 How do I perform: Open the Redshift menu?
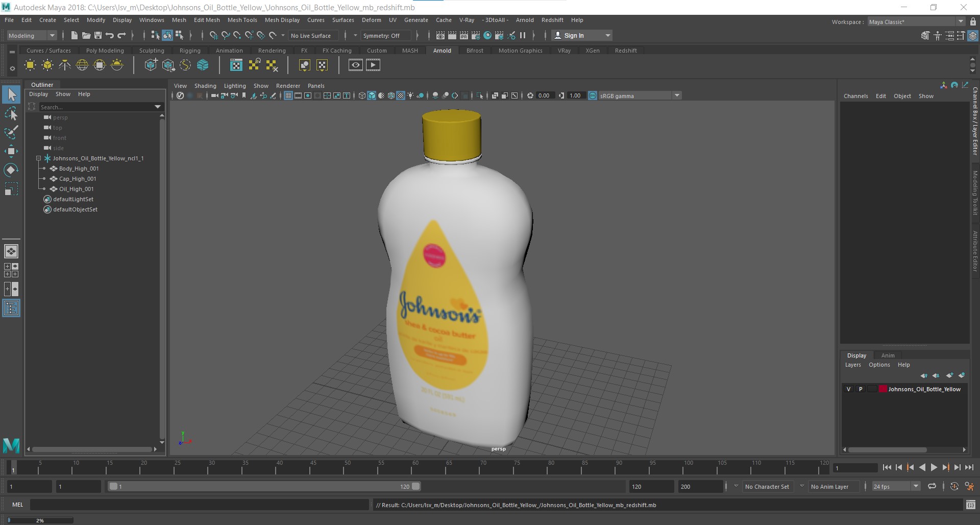point(552,20)
